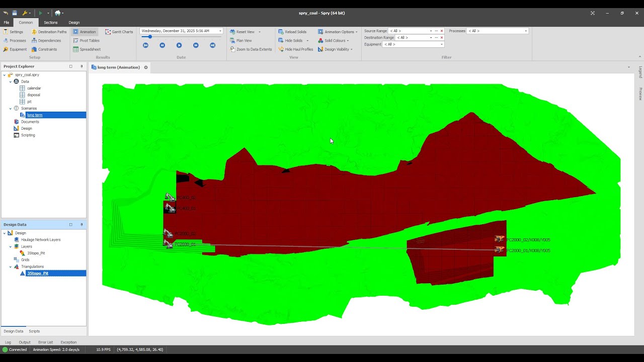Click Zoom to Data Extents

coord(251,49)
